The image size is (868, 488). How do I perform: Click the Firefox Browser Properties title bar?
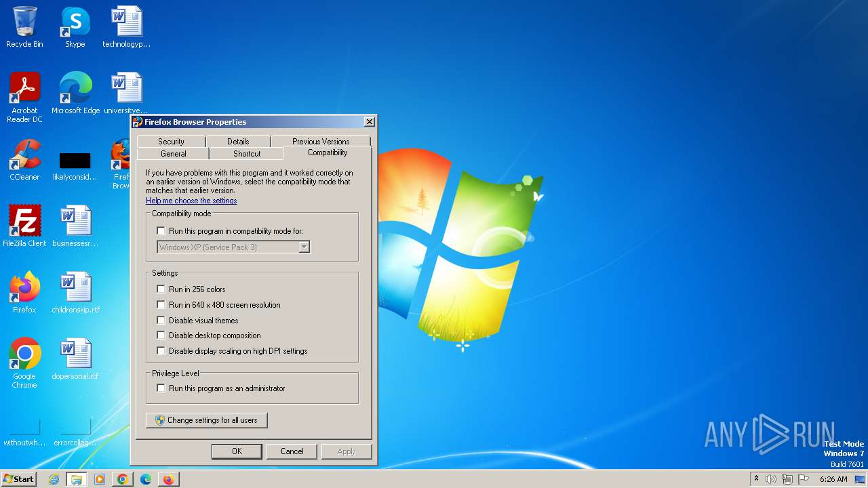point(248,122)
